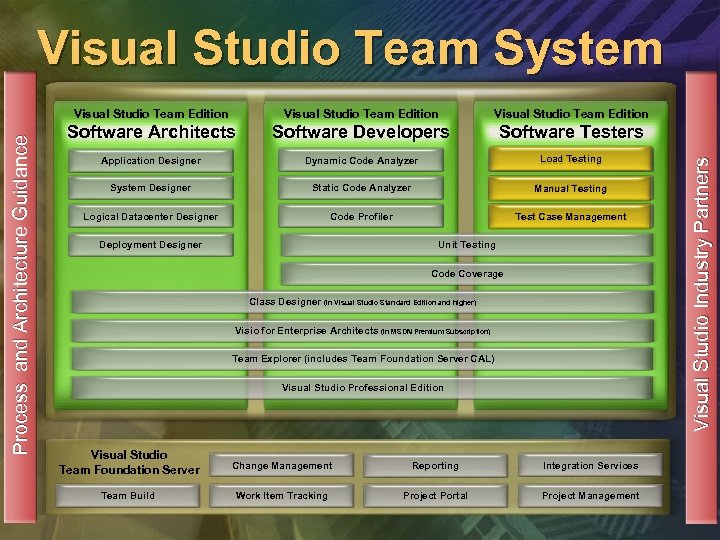Select the System Designer box

151,188
